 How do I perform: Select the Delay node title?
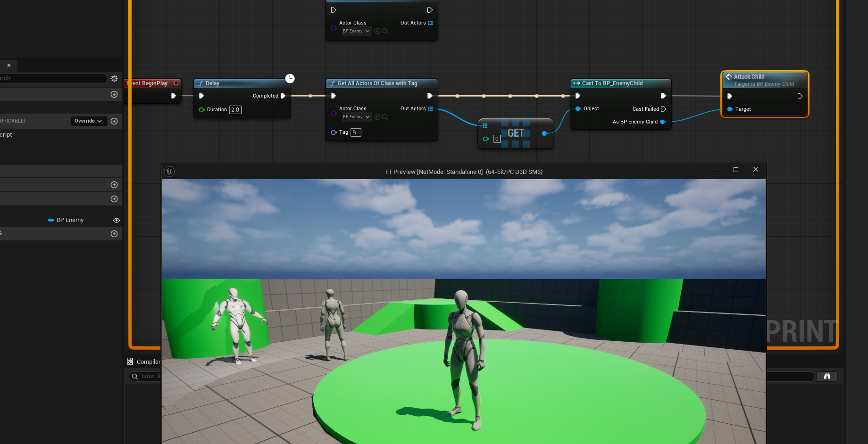[212, 83]
